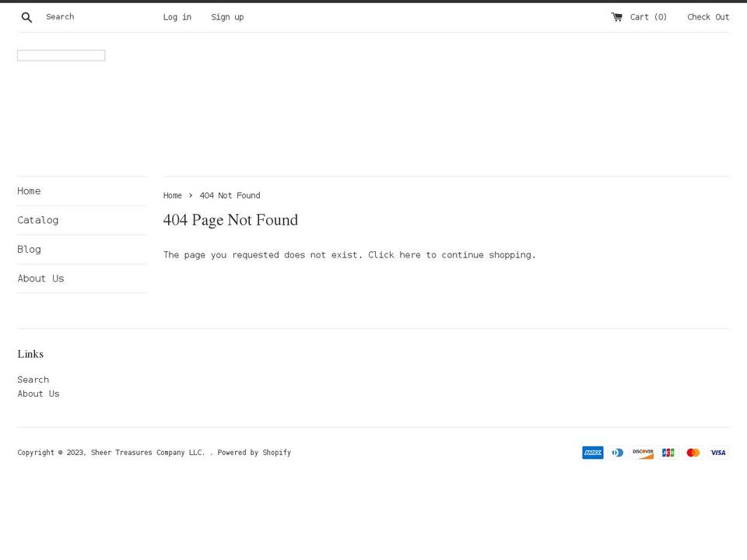Open the footer About Us link

click(x=39, y=394)
